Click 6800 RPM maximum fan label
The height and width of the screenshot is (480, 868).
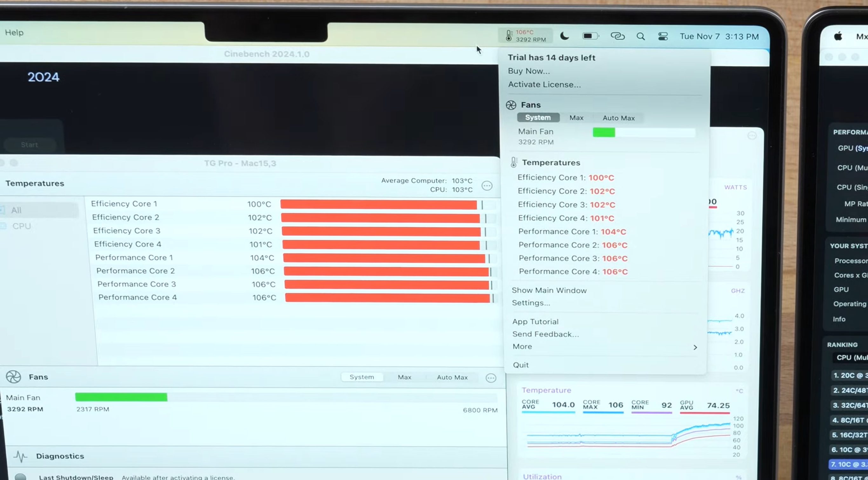pyautogui.click(x=480, y=410)
